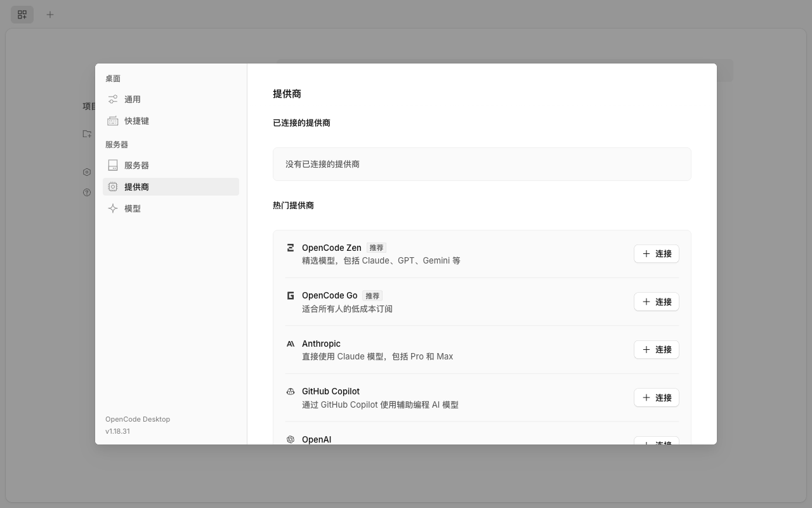Connect the GitHub Copilot provider
The image size is (812, 508).
point(657,398)
